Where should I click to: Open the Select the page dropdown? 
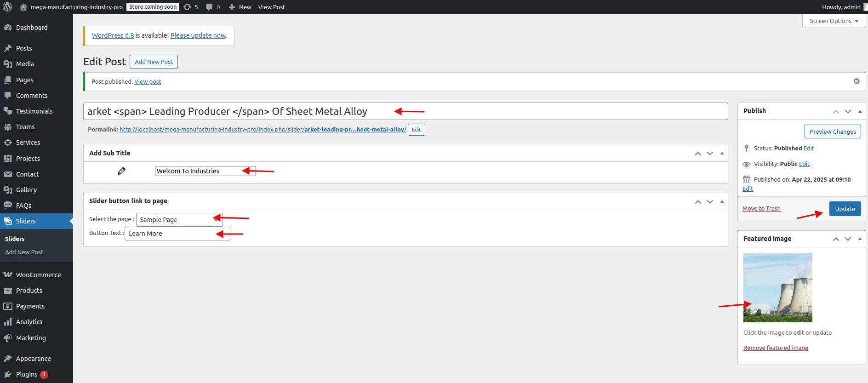click(179, 220)
